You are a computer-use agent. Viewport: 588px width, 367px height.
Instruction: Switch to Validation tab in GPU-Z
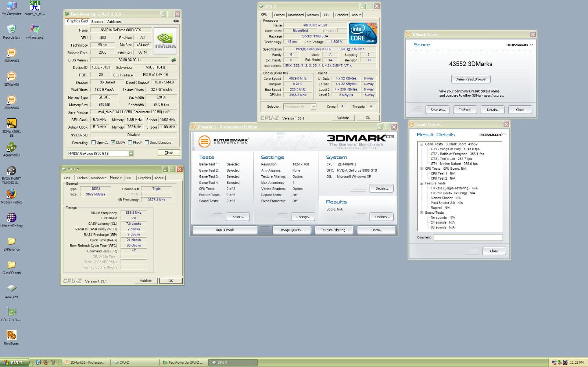pos(114,22)
